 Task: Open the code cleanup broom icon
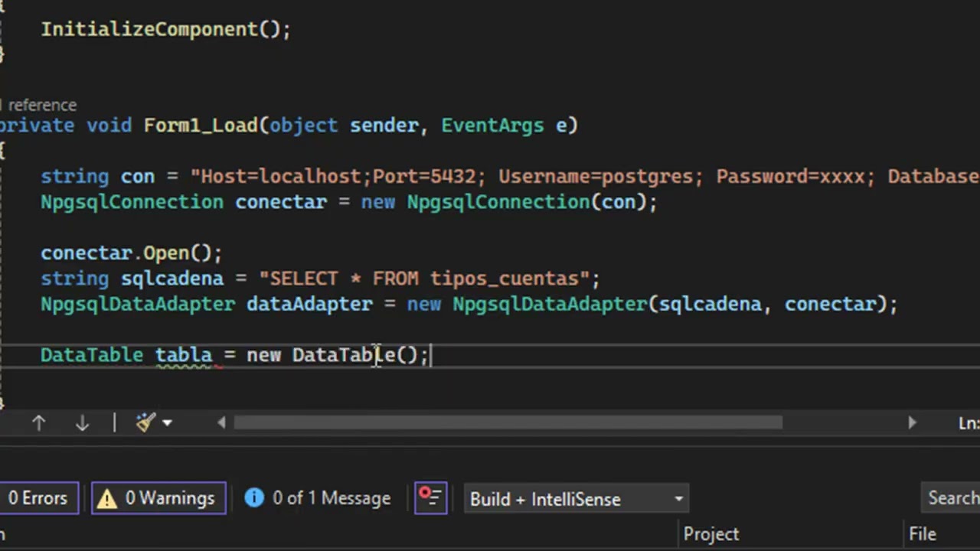[145, 422]
